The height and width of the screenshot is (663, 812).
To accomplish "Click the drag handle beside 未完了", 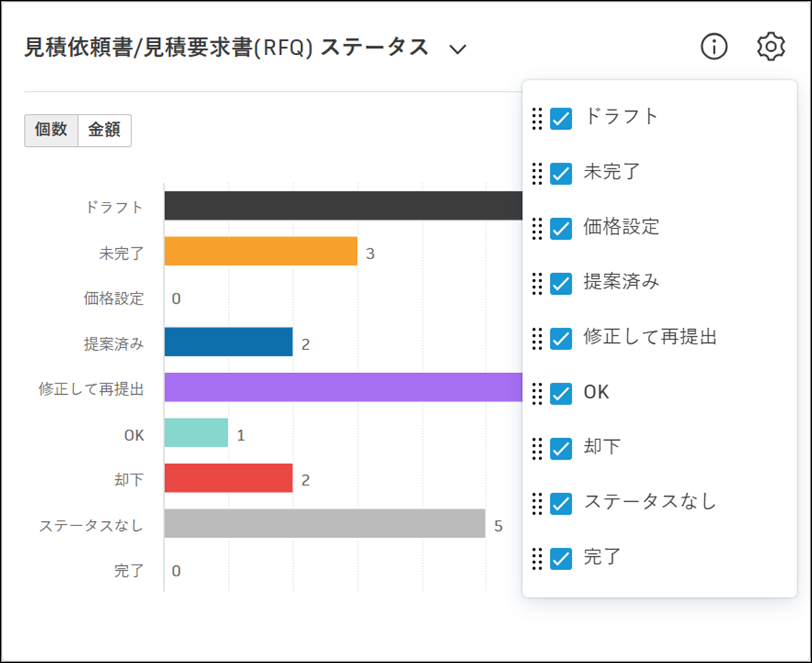I will (x=537, y=173).
